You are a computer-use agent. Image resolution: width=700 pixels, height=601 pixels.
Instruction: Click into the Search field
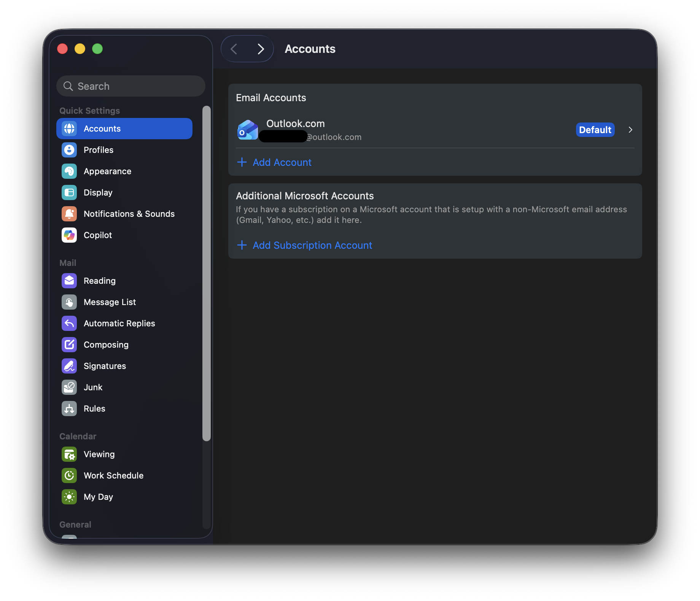tap(131, 86)
